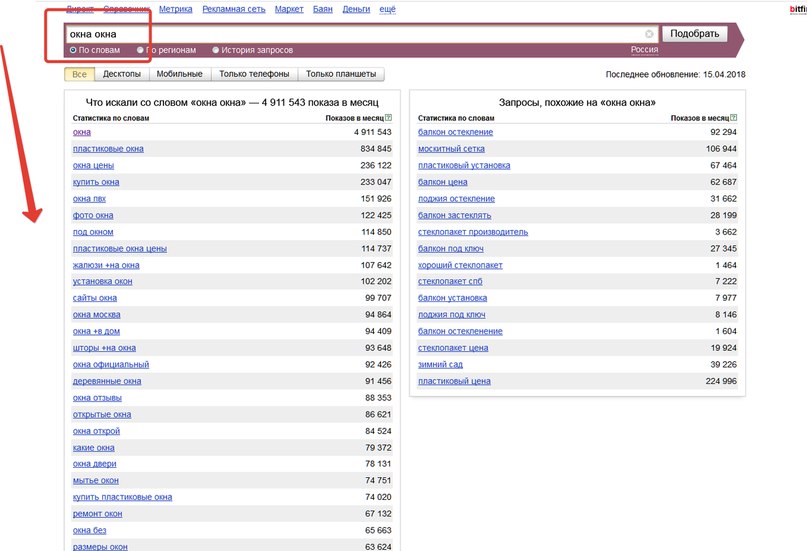Switch to the 'Десктопы' tab

[x=121, y=74]
